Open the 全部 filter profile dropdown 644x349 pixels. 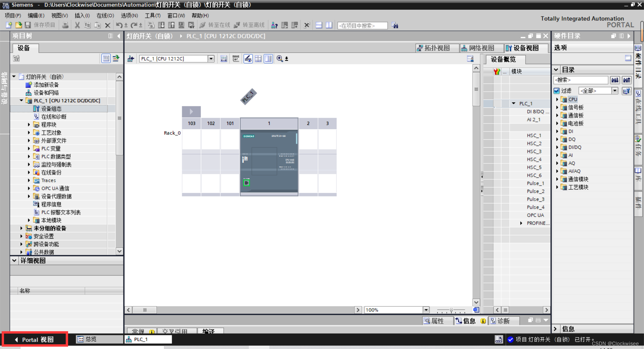[615, 91]
